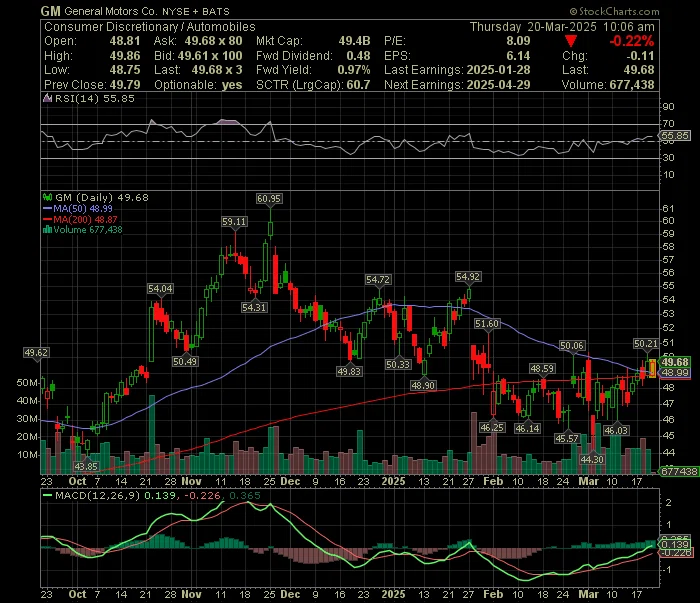The width and height of the screenshot is (700, 603).
Task: Click the 45.57 low price label
Action: click(x=567, y=438)
